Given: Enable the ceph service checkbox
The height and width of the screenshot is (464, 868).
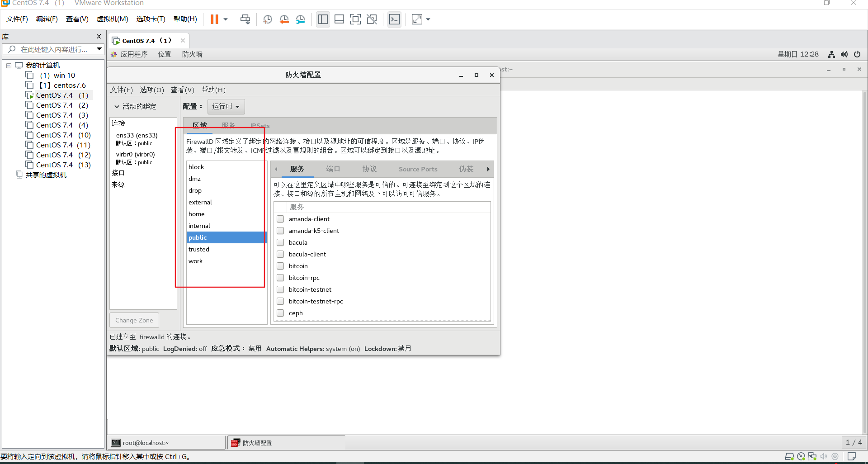Looking at the screenshot, I should 280,313.
